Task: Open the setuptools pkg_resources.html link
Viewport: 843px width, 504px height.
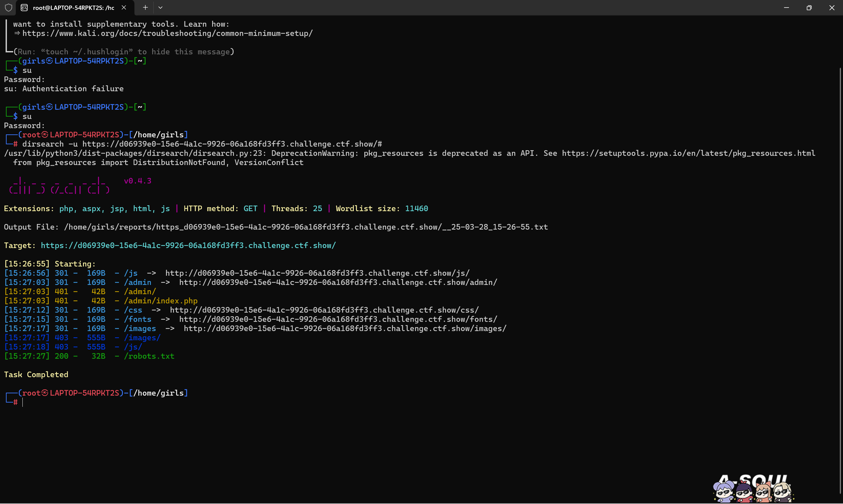Action: click(x=688, y=153)
